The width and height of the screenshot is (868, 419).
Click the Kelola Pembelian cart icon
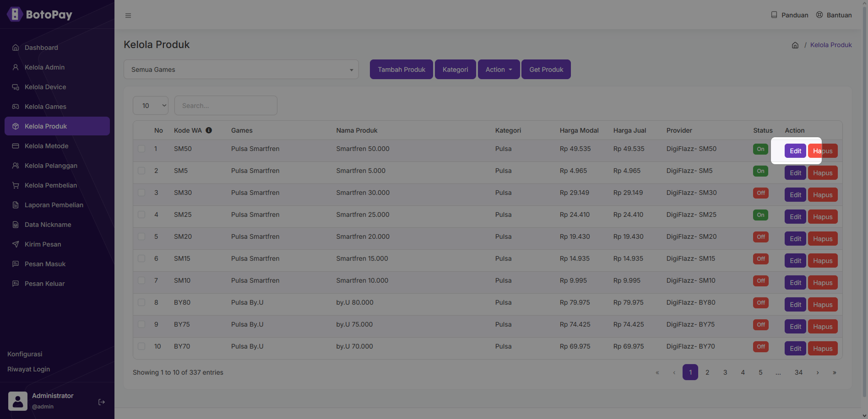(x=16, y=185)
